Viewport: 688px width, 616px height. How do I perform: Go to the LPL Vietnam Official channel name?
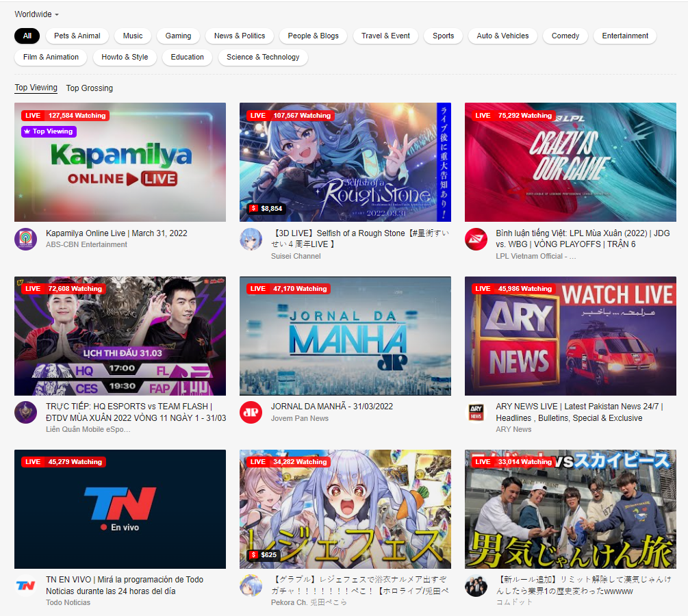click(x=536, y=256)
